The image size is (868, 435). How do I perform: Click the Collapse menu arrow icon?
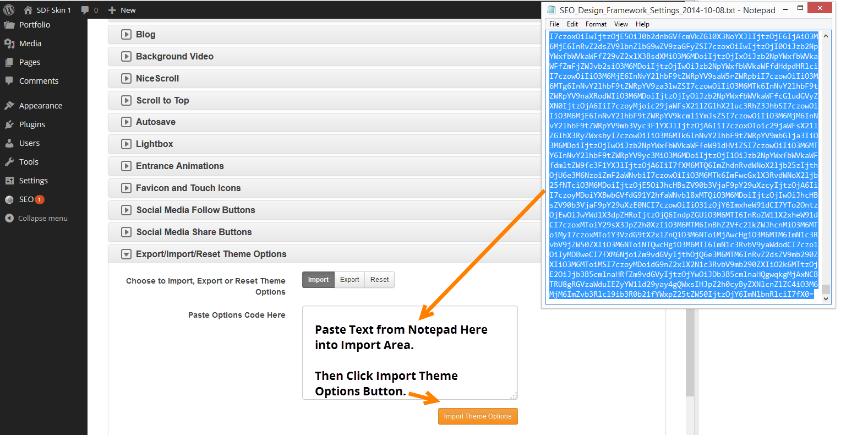click(x=9, y=218)
